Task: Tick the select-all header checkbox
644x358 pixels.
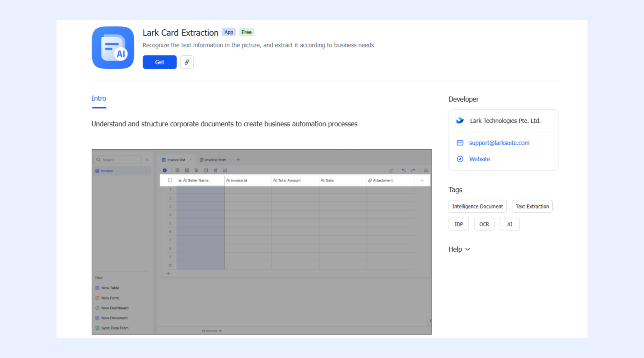Action: click(170, 180)
